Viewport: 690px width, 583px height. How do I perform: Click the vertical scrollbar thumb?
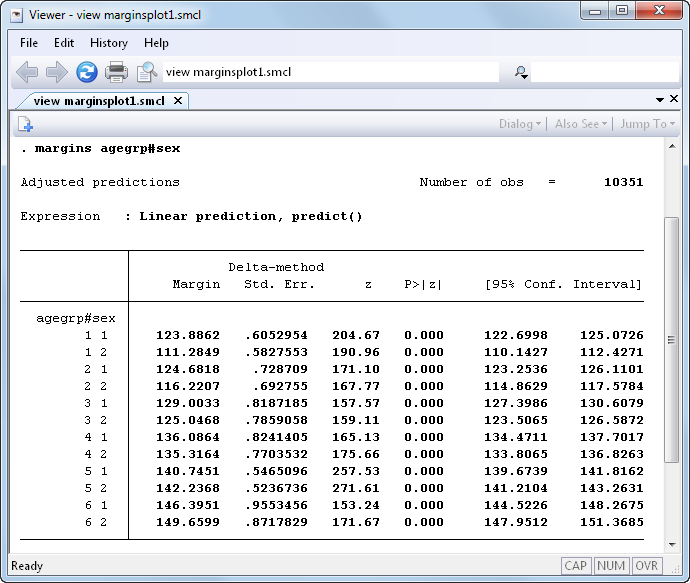672,340
